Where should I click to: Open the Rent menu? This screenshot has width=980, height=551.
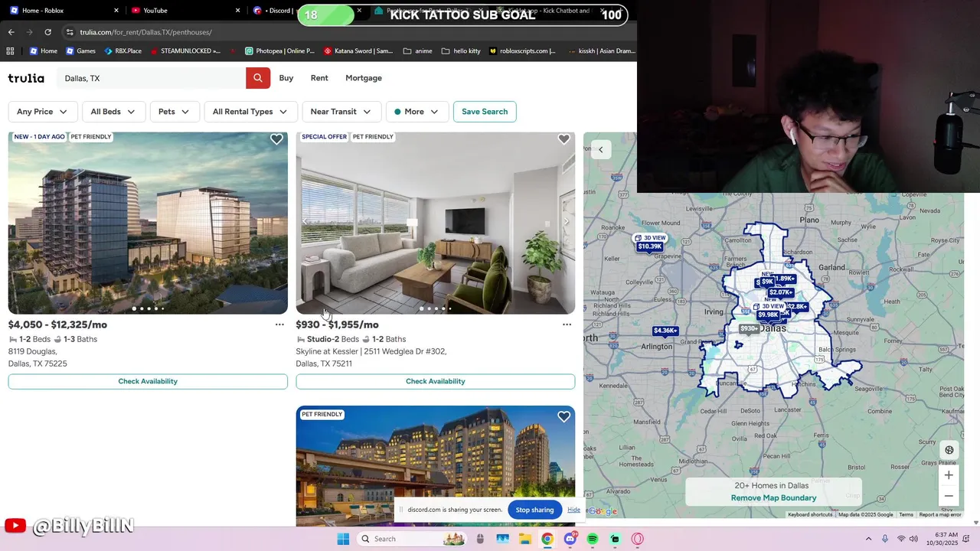point(319,78)
